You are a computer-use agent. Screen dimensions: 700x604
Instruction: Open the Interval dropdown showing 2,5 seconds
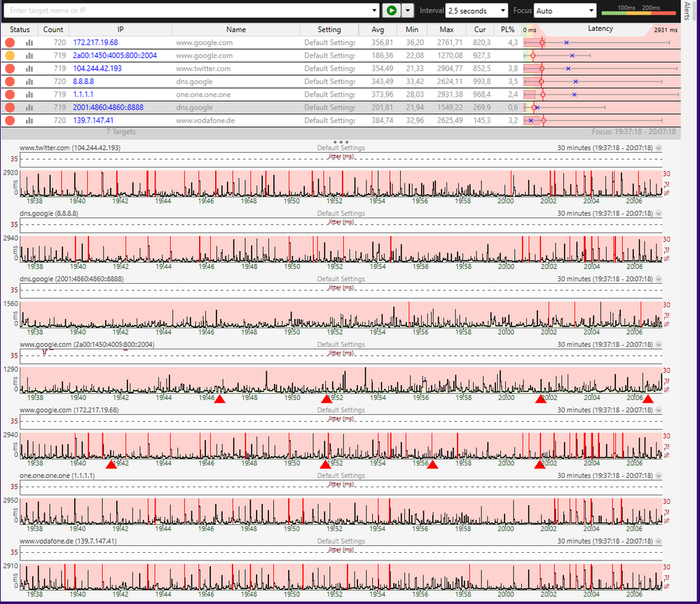click(502, 11)
